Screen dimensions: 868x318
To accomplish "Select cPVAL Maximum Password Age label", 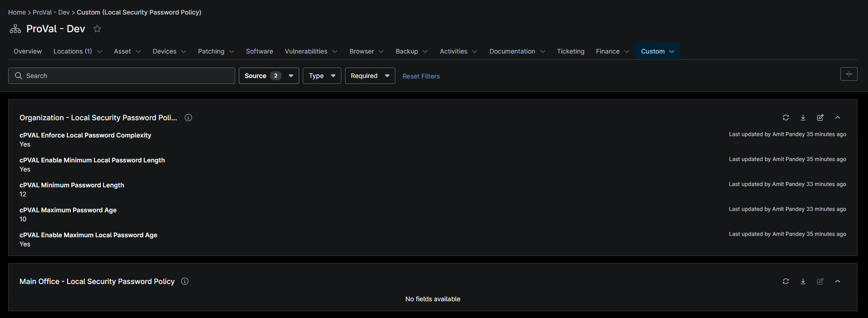I will pyautogui.click(x=68, y=210).
